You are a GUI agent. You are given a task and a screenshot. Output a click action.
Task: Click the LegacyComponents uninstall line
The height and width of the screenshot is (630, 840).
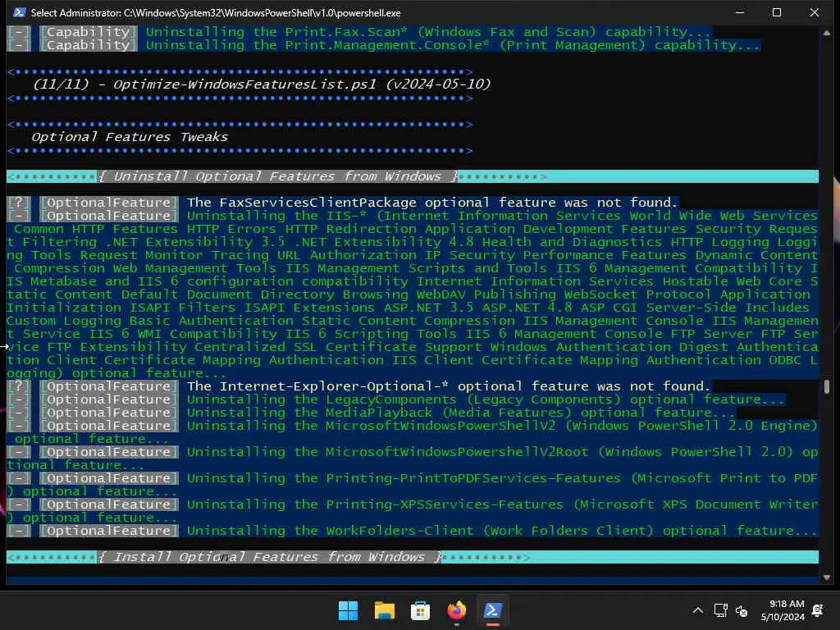(396, 399)
